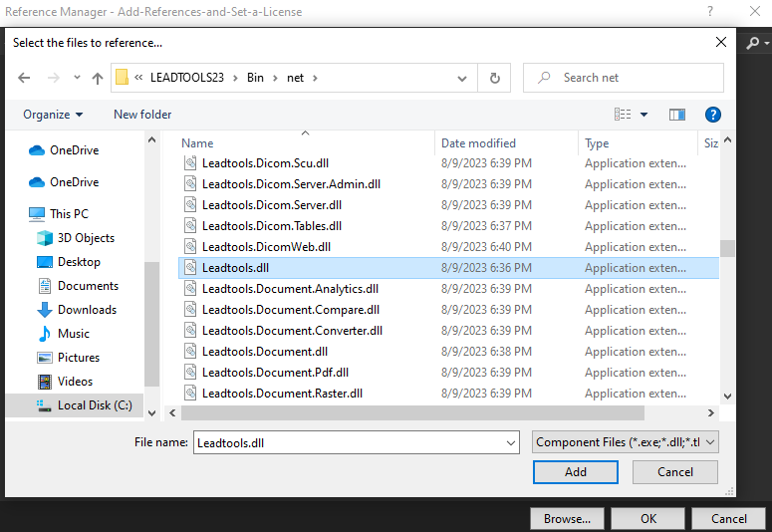
Task: Sort by Date modified column
Action: (478, 143)
